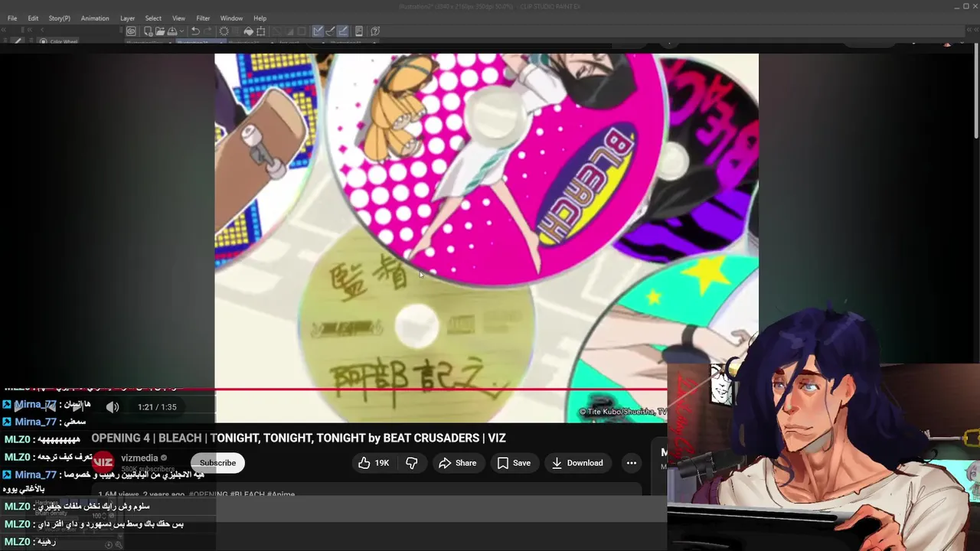Click the Fill bucket icon
Viewport: 980px width, 551px height.
point(248,31)
